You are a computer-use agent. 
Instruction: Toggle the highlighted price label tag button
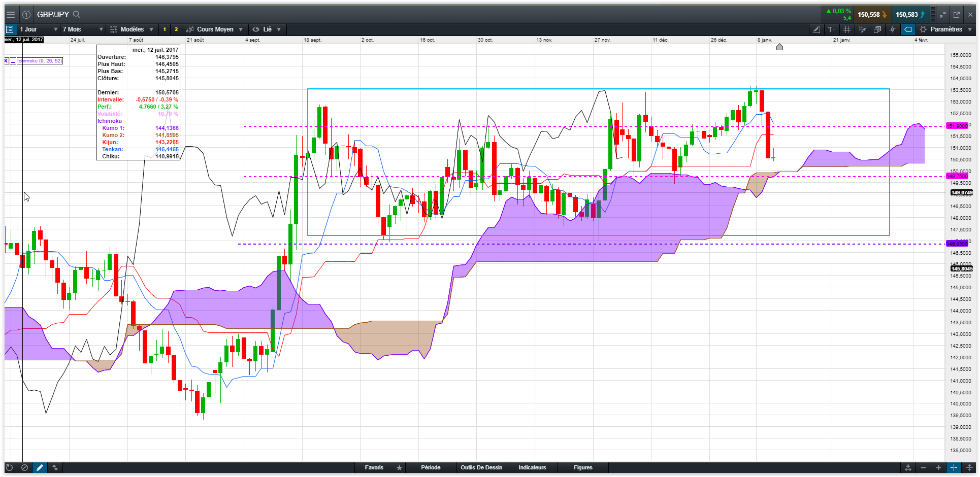(908, 29)
